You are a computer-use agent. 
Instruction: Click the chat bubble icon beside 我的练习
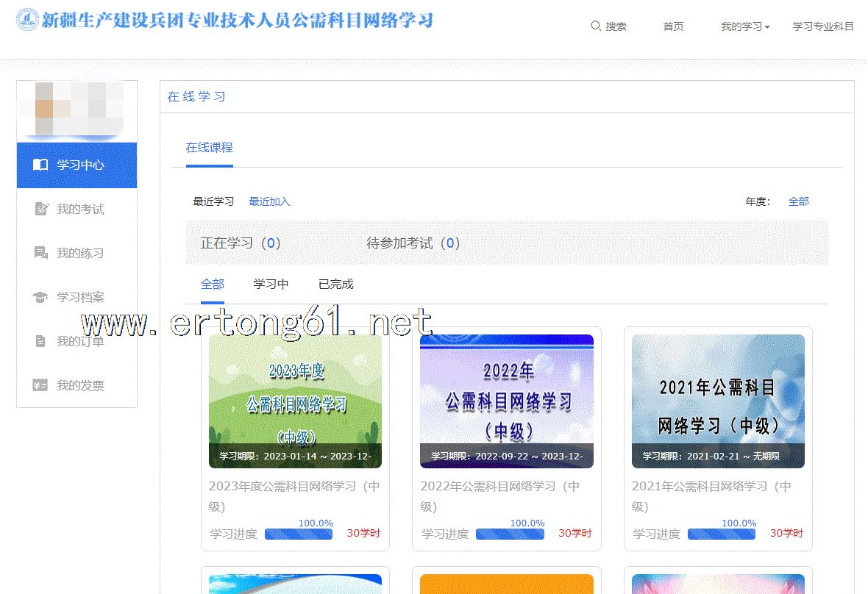[x=40, y=253]
